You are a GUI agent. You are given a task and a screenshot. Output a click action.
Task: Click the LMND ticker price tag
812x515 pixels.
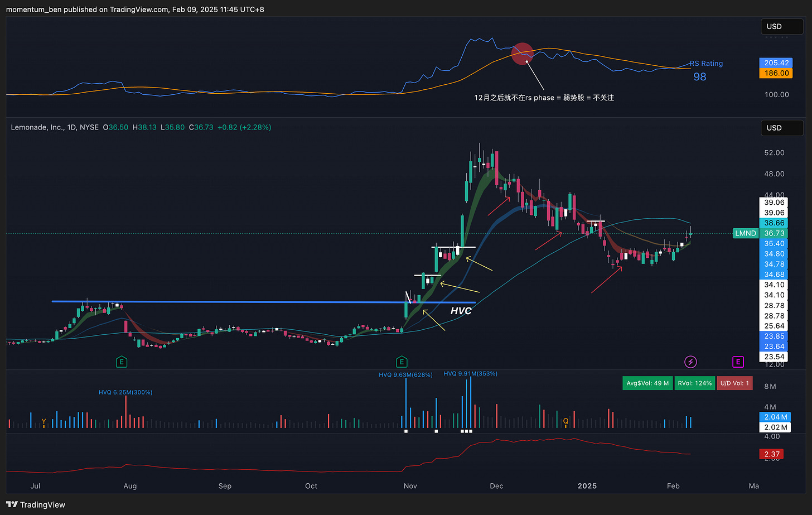(745, 233)
